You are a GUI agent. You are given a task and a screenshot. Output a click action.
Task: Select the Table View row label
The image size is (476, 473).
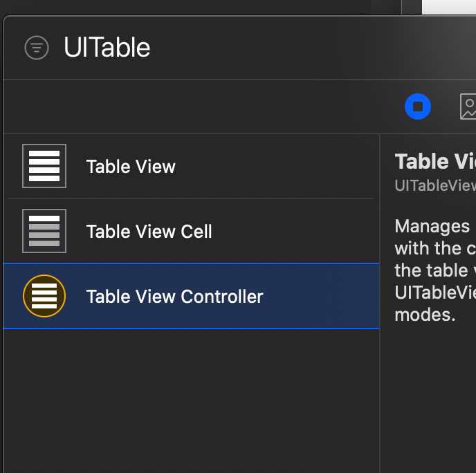pyautogui.click(x=131, y=167)
